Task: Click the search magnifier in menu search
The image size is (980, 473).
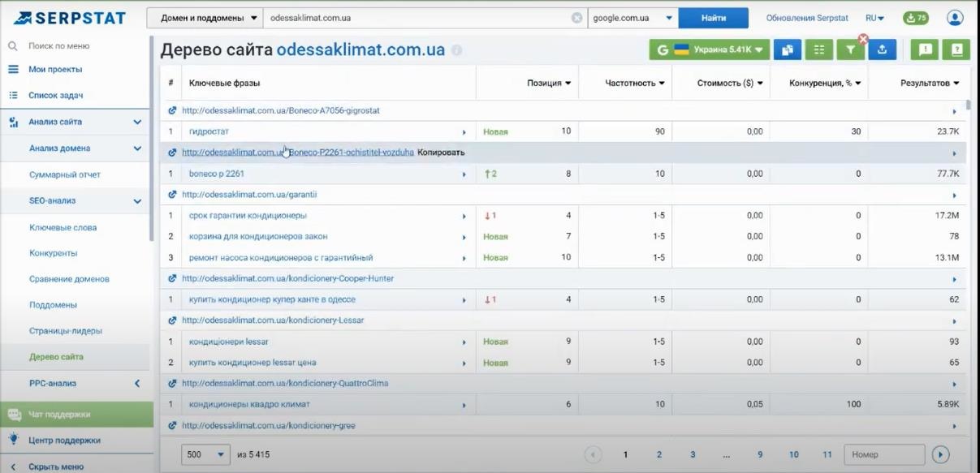Action: pos(13,46)
